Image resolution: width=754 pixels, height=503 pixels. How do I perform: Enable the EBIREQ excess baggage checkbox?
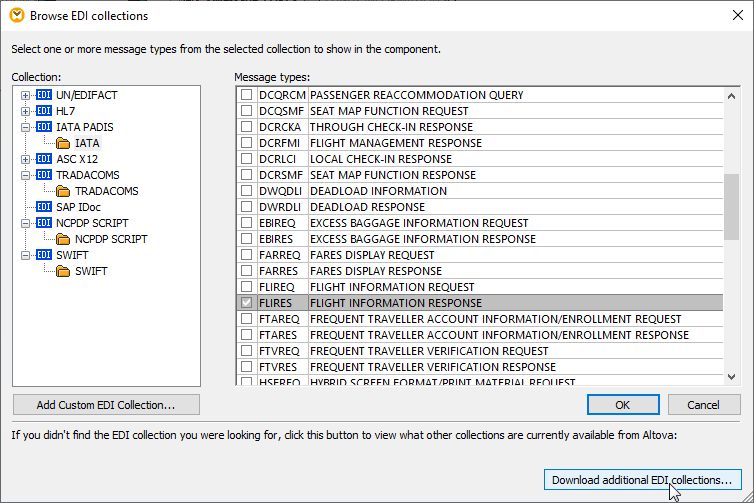pyautogui.click(x=246, y=223)
